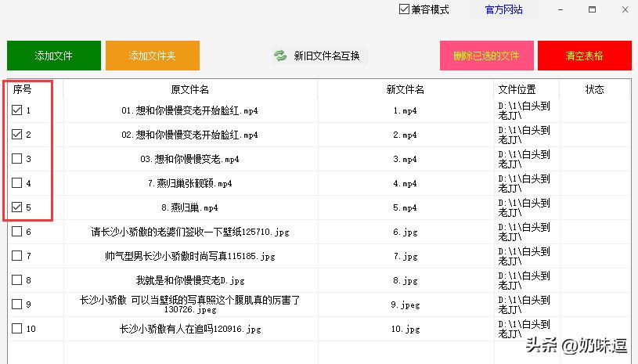
Task: Uncheck the row 5 checkbox
Action: tap(16, 207)
